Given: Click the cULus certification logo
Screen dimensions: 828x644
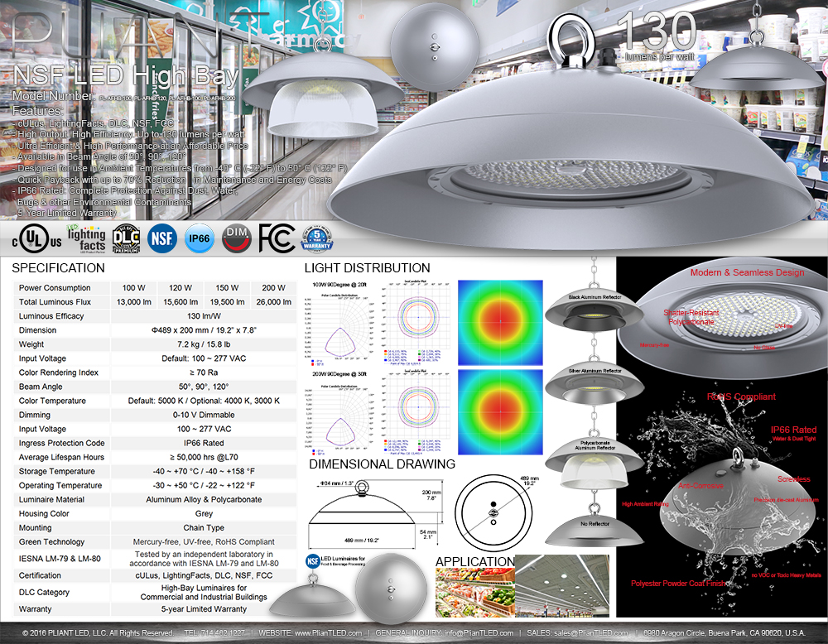Looking at the screenshot, I should click(x=37, y=239).
